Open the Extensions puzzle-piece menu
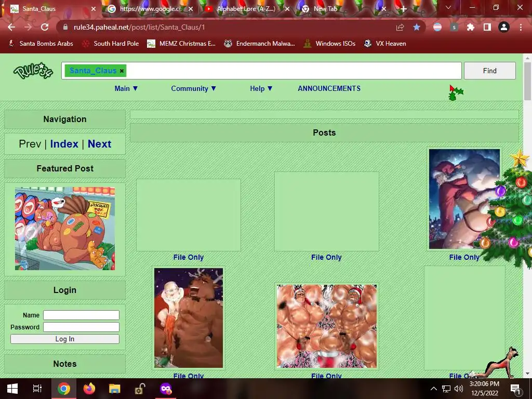This screenshot has height=399, width=532. click(471, 27)
